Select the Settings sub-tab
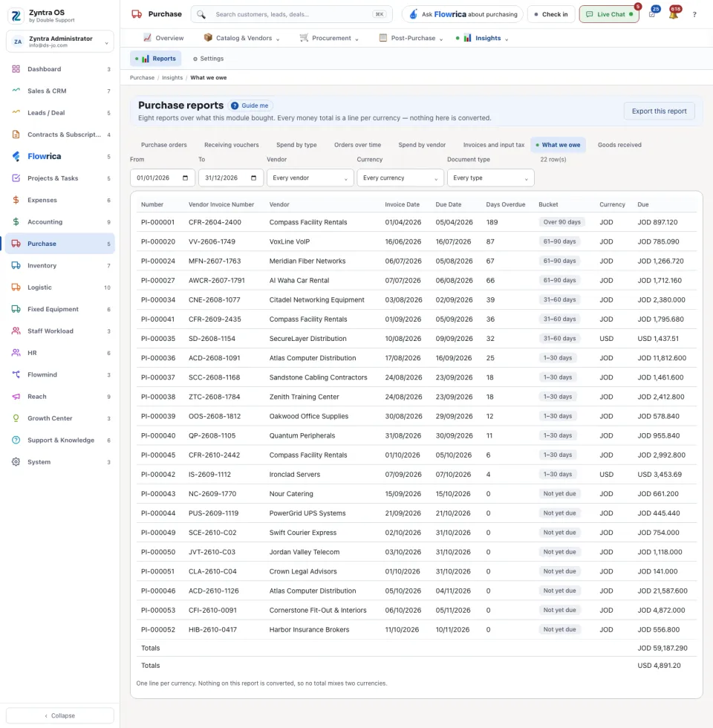 209,59
